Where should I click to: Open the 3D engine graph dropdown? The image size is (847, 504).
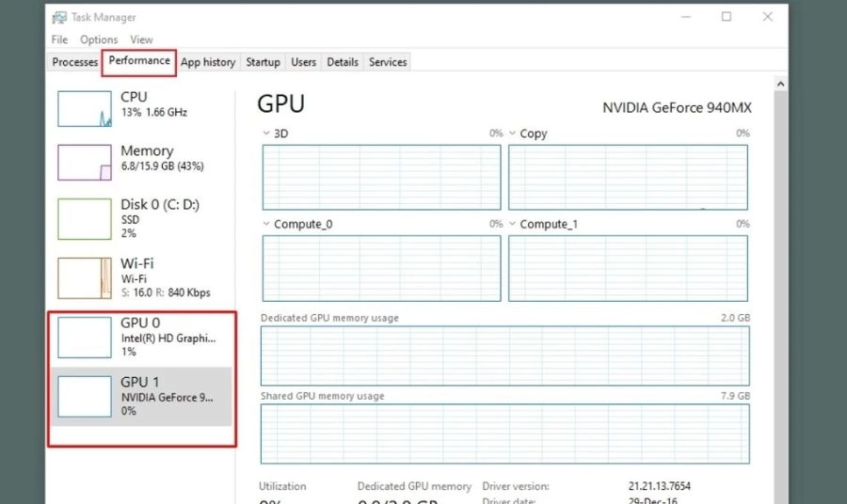tap(265, 133)
